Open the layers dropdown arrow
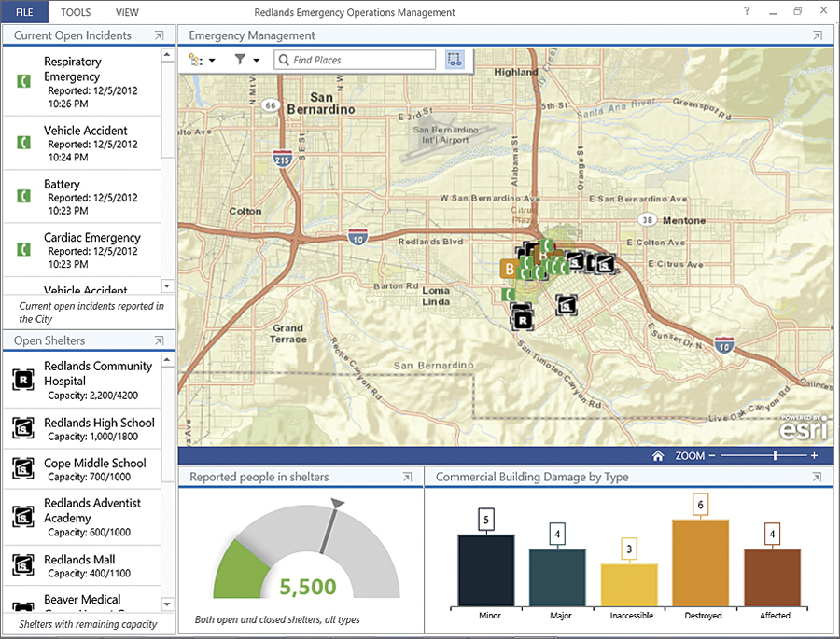The width and height of the screenshot is (840, 639). (212, 59)
